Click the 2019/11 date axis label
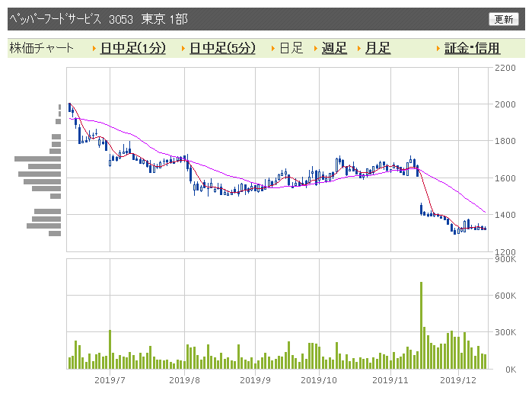This screenshot has height=400, width=532. pos(390,380)
